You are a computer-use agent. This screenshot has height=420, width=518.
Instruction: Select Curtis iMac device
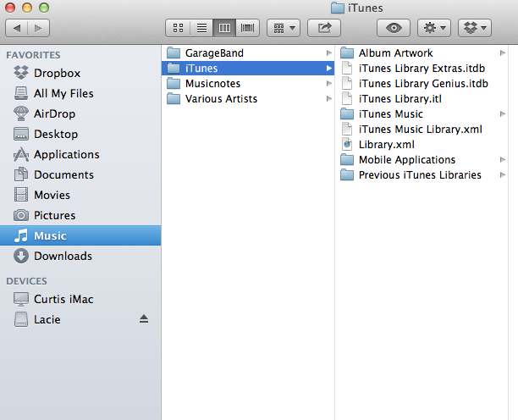click(x=80, y=299)
